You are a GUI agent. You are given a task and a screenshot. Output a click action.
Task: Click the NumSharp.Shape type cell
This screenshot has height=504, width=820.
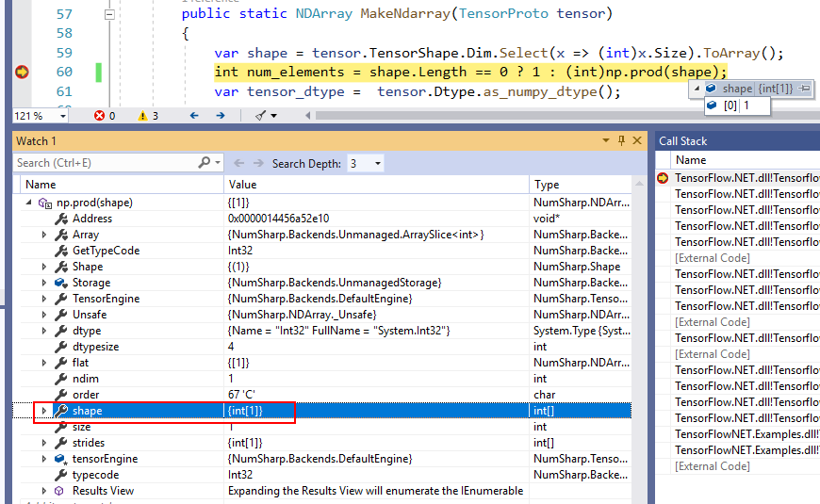coord(576,267)
